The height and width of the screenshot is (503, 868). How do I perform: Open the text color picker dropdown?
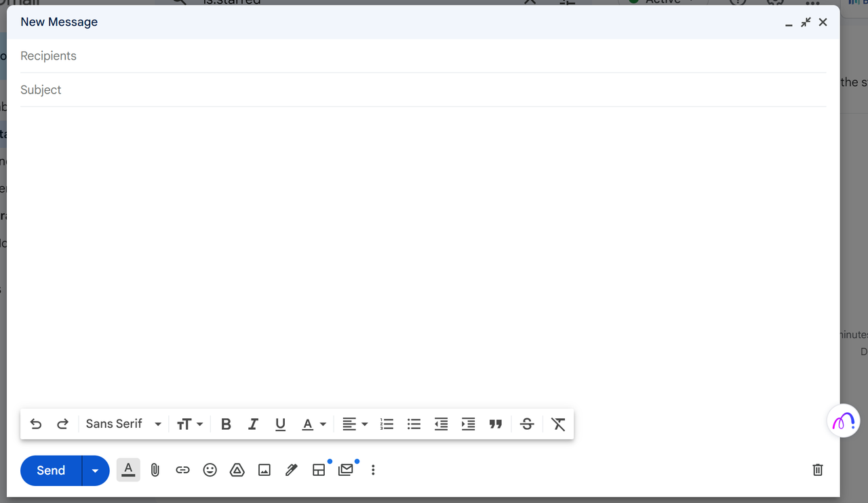[313, 424]
